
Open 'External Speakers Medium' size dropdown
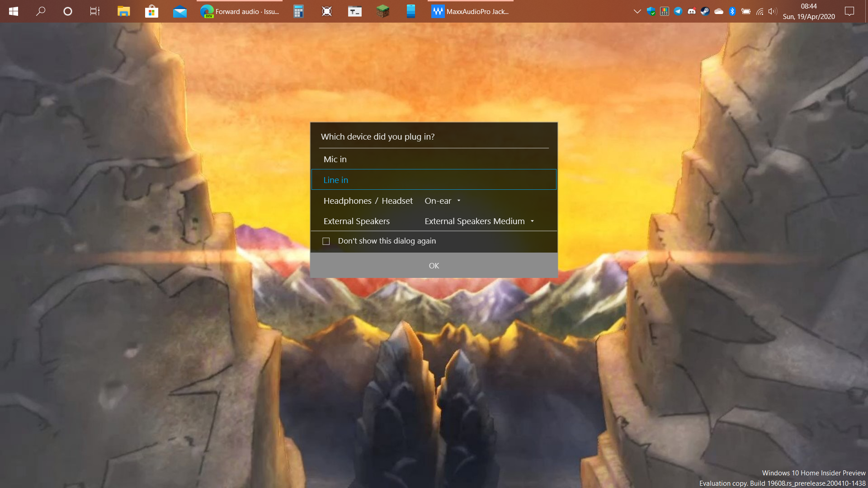click(480, 221)
